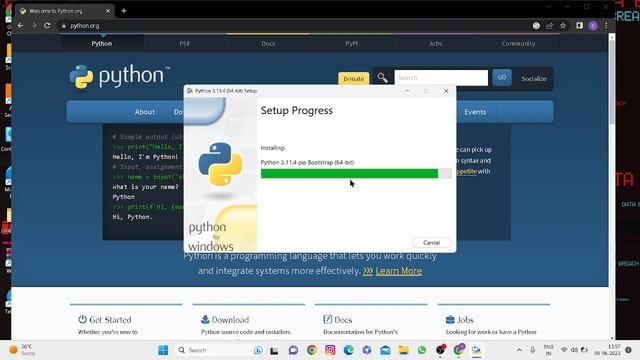Open the Socialize menu

pyautogui.click(x=533, y=78)
